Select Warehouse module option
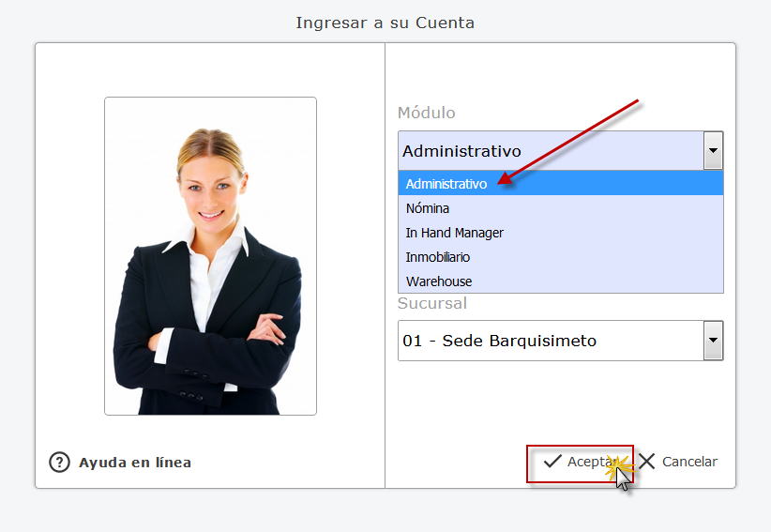This screenshot has width=771, height=532. (x=561, y=281)
